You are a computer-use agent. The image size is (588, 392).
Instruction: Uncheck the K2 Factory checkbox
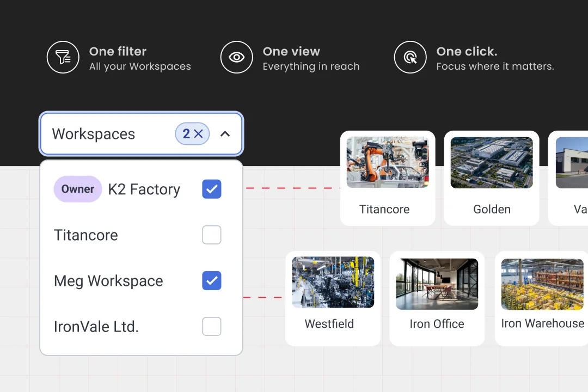(211, 189)
